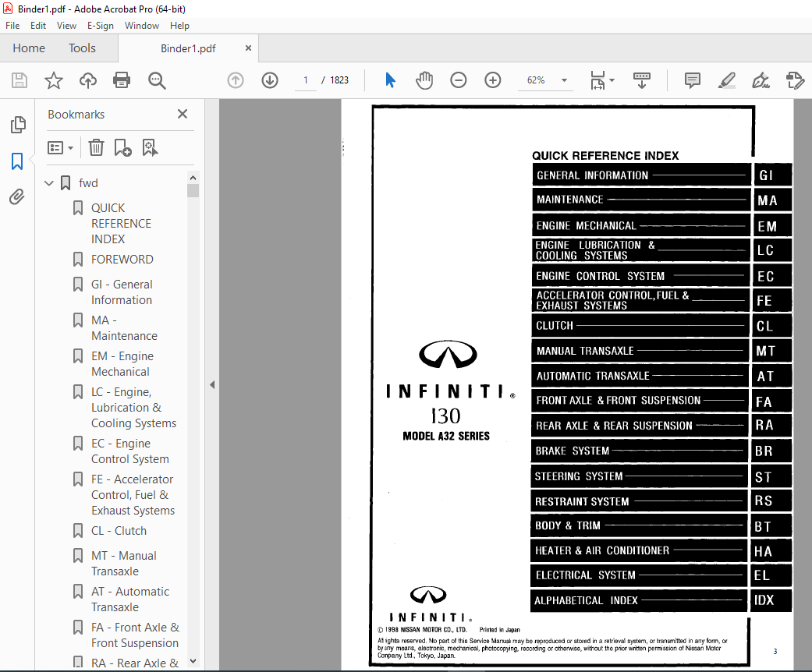The height and width of the screenshot is (672, 812).
Task: Open QUICK REFERENCE INDEX bookmark
Action: pos(121,223)
